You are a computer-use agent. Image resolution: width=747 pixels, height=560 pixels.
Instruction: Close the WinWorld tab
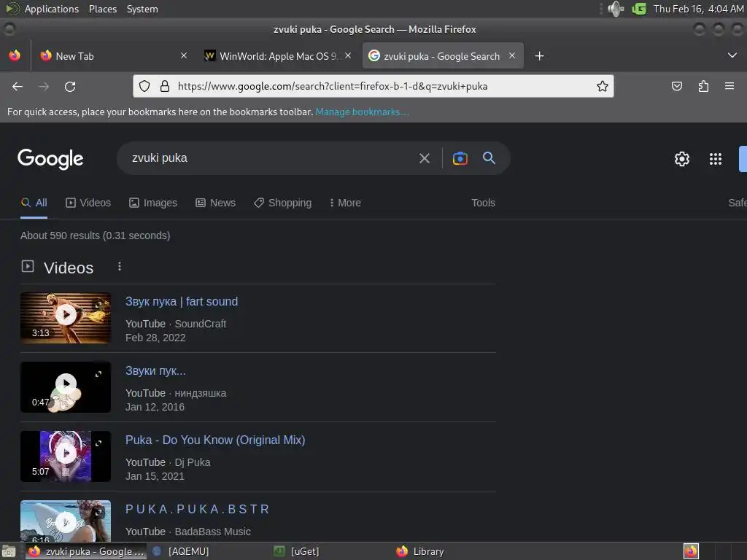pyautogui.click(x=348, y=55)
